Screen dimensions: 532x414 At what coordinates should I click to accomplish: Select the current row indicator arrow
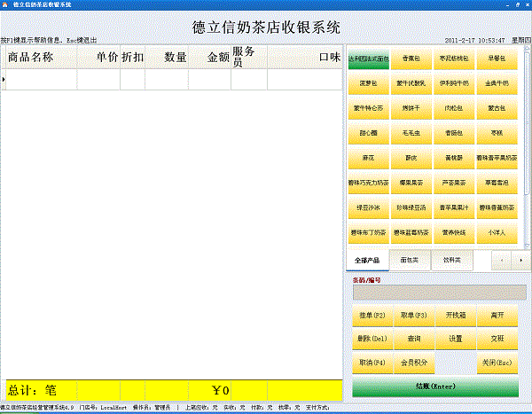[x=4, y=80]
